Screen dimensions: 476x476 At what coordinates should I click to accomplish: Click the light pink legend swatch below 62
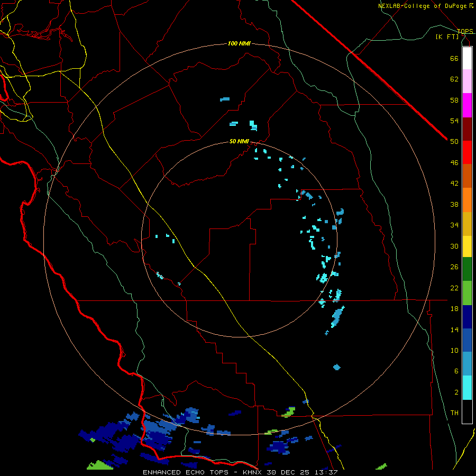tap(467, 81)
